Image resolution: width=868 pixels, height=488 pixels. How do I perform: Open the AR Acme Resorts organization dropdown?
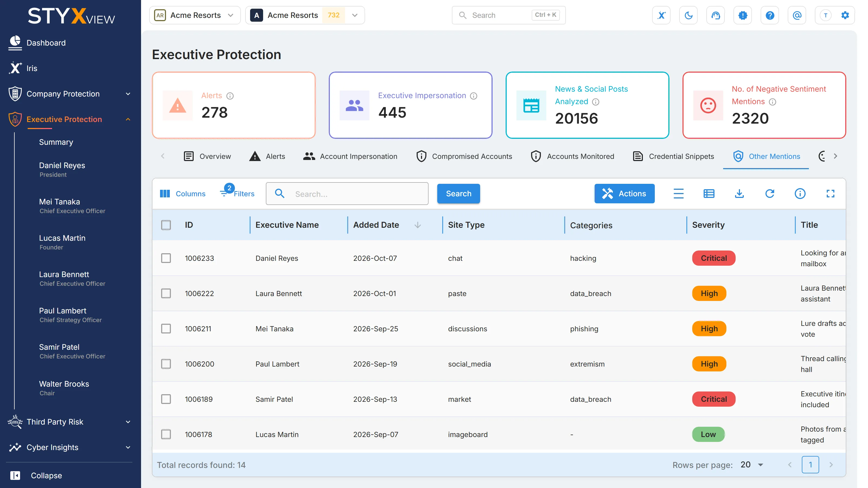point(195,15)
